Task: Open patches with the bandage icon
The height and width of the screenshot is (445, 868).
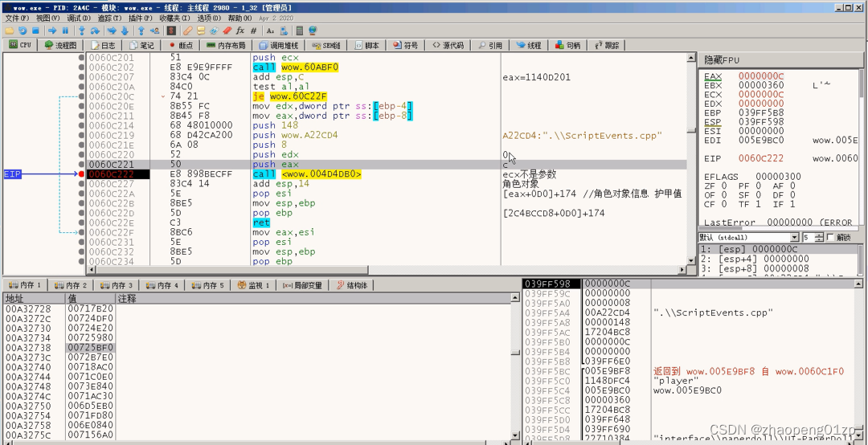Action: (x=187, y=31)
